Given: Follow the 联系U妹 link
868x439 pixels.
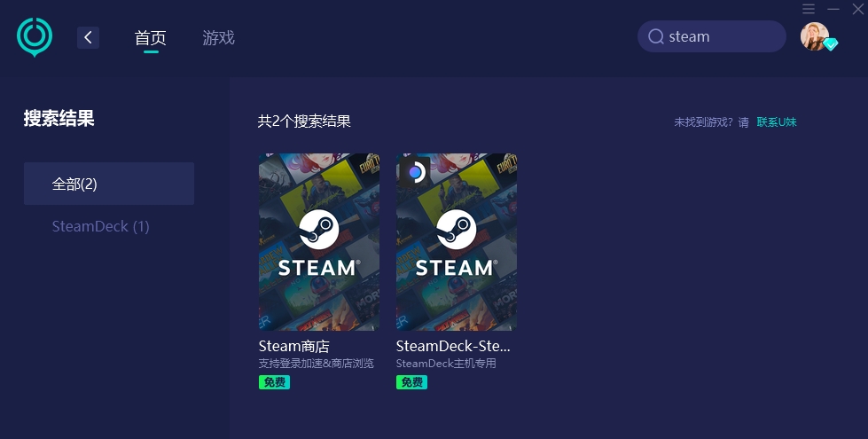Looking at the screenshot, I should pyautogui.click(x=776, y=122).
